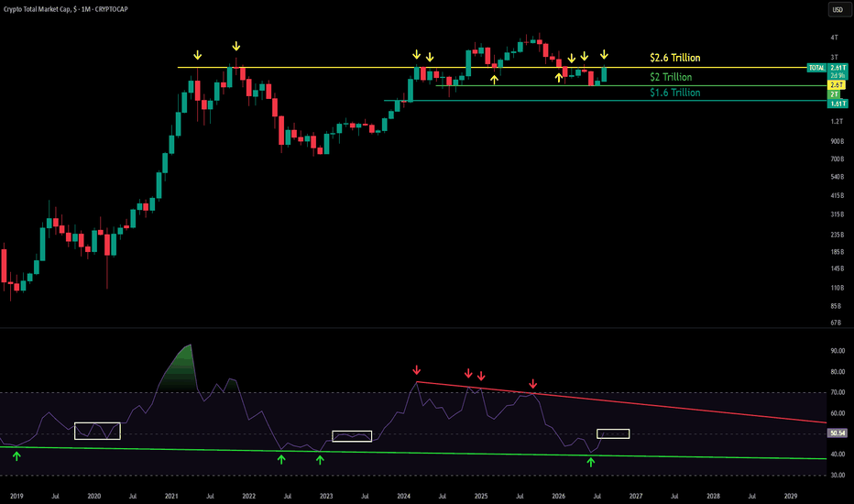854x504 pixels.
Task: Click the teal 1.61T price axis label
Action: (838, 104)
